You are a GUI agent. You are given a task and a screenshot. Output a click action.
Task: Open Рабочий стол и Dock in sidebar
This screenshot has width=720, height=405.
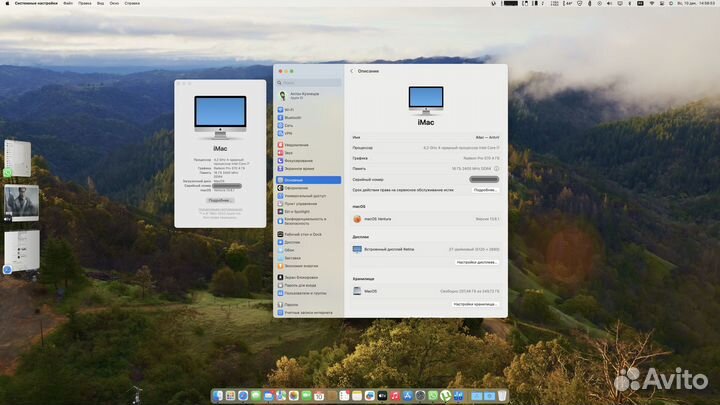pyautogui.click(x=309, y=234)
